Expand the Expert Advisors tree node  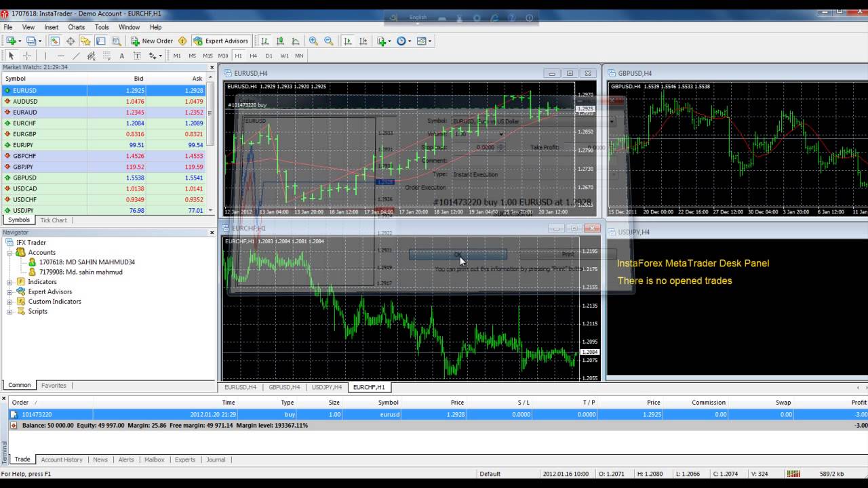(10, 291)
